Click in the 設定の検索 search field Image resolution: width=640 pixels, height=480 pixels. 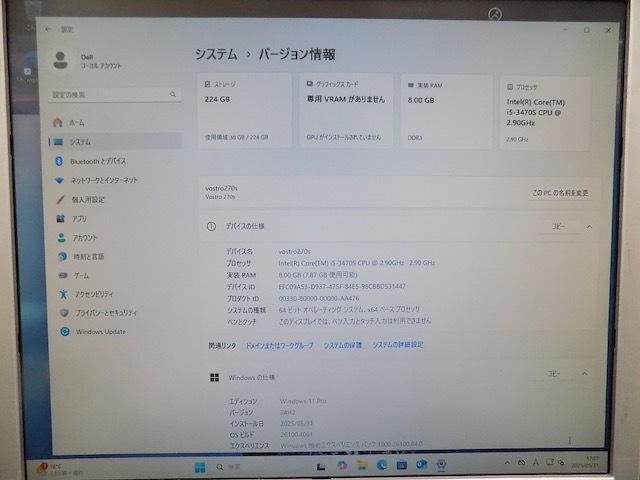[115, 95]
